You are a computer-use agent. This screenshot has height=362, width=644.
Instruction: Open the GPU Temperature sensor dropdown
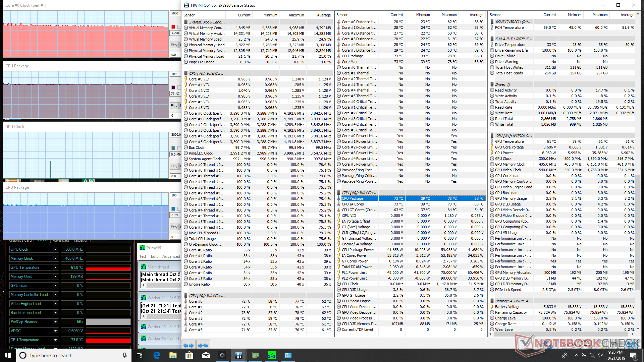coord(55,267)
